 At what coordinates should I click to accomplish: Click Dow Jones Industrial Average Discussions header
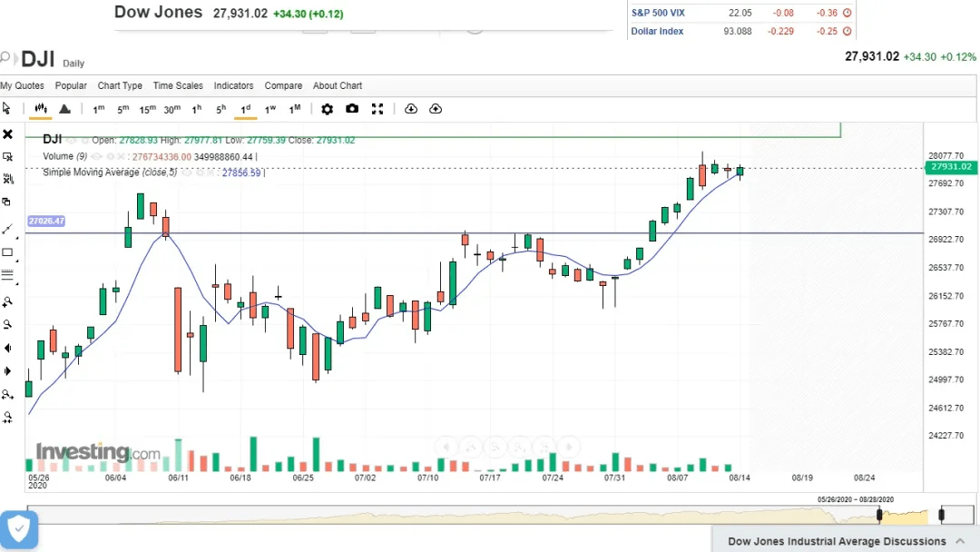pos(837,541)
